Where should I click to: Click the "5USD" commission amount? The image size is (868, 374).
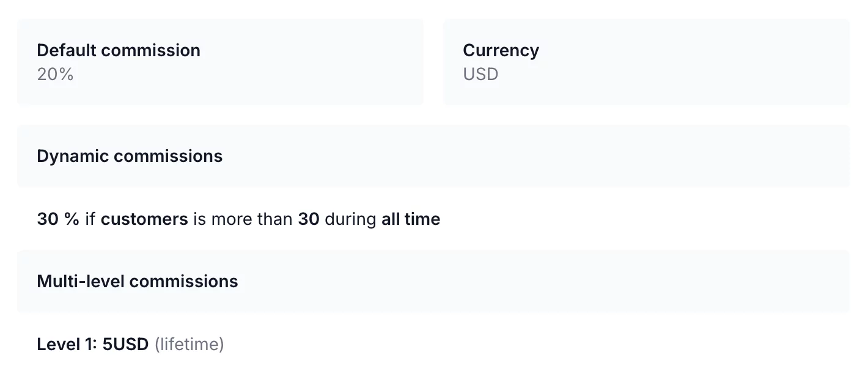125,345
